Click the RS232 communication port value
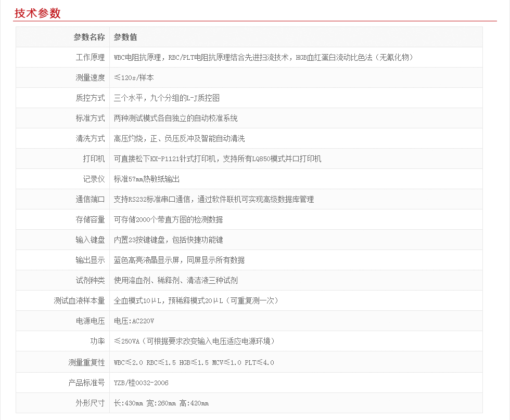Image resolution: width=510 pixels, height=420 pixels. [213, 199]
